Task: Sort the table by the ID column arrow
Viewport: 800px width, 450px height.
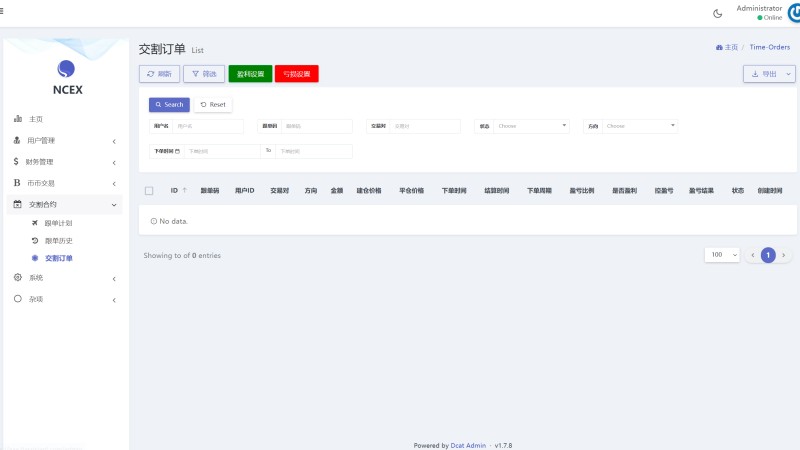Action: [185, 190]
